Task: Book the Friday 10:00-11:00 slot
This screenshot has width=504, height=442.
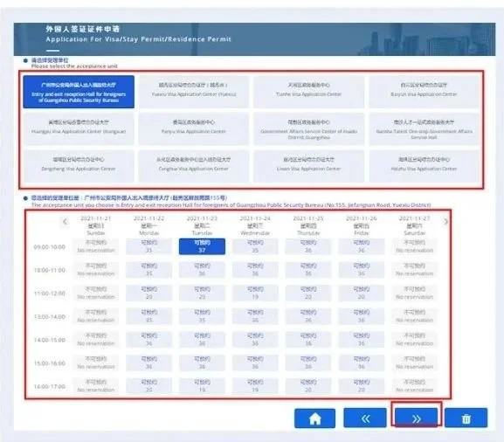Action: tap(362, 270)
